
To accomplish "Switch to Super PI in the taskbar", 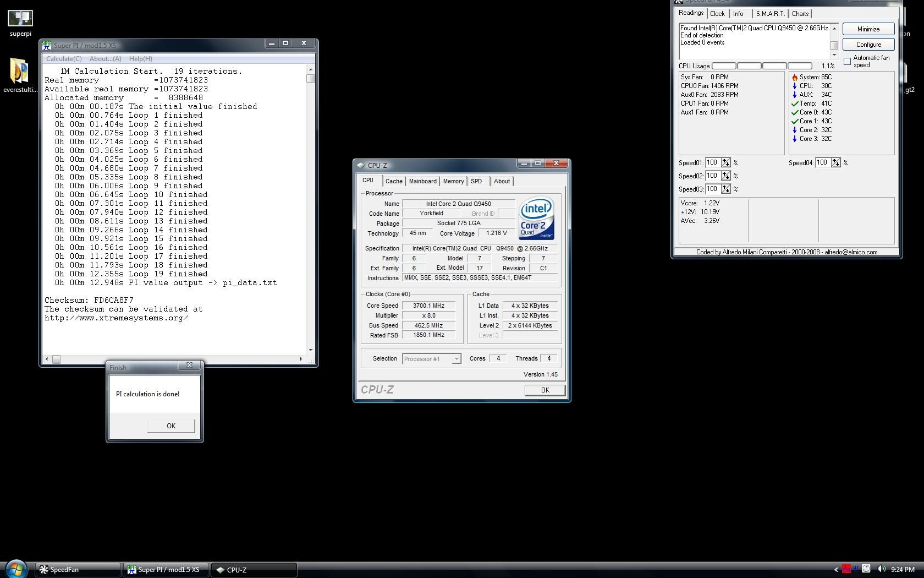I will [x=166, y=570].
